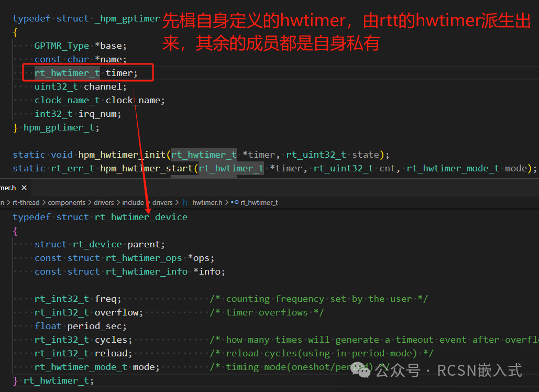The width and height of the screenshot is (539, 392).
Task: Click the rt_hwtimer_device struct name
Action: [x=141, y=217]
